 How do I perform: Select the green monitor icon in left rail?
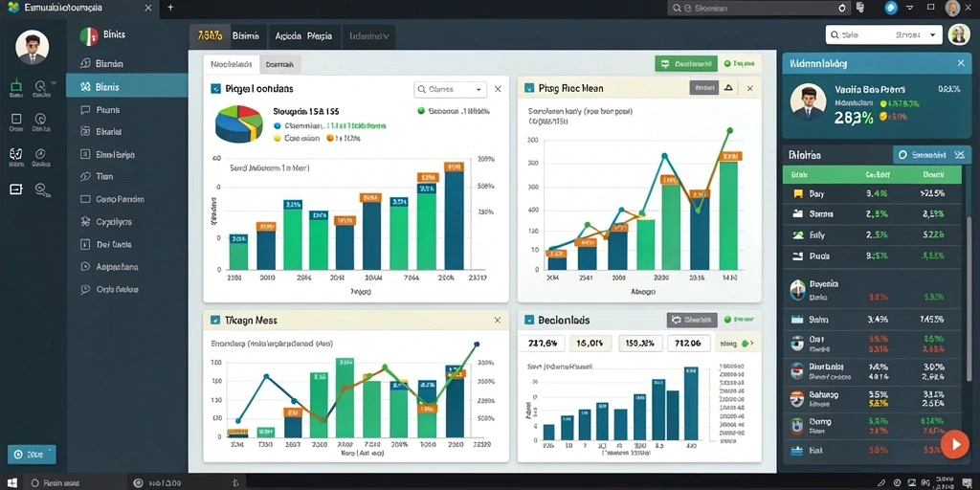tap(16, 85)
